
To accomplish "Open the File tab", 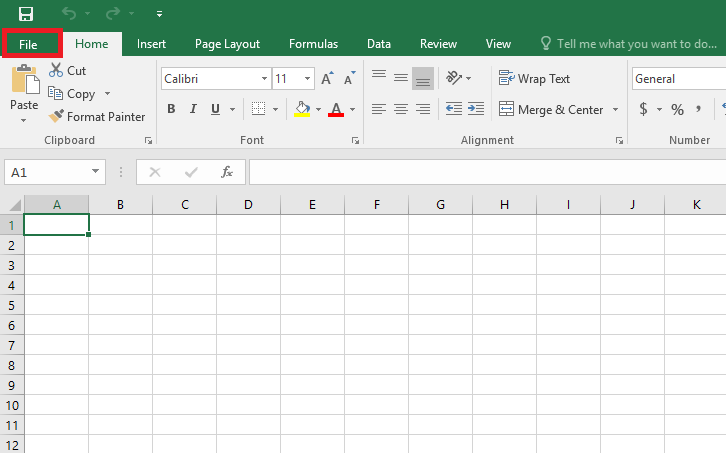I will [x=28, y=44].
